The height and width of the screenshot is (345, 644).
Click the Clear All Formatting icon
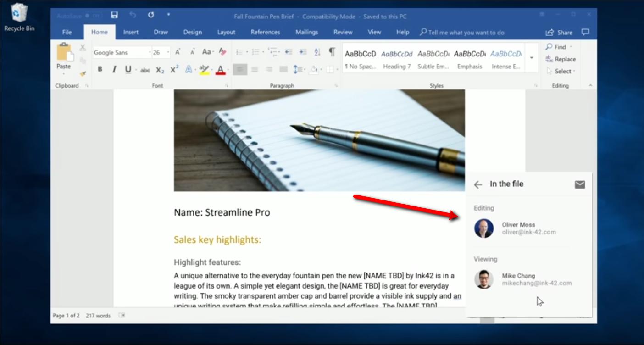click(x=222, y=52)
